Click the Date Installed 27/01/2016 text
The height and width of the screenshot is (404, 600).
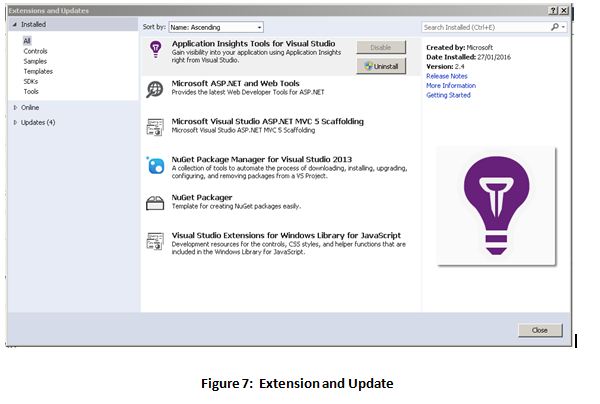point(468,57)
